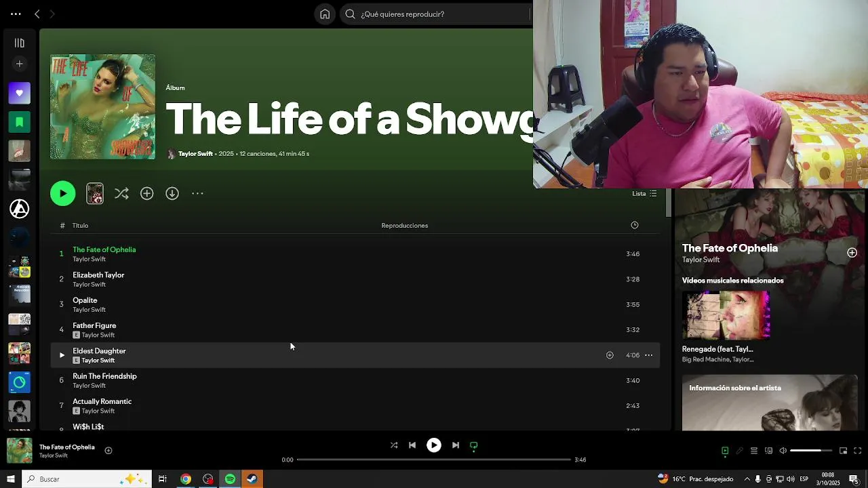This screenshot has height=488, width=868.
Task: Skip to next track
Action: [456, 445]
